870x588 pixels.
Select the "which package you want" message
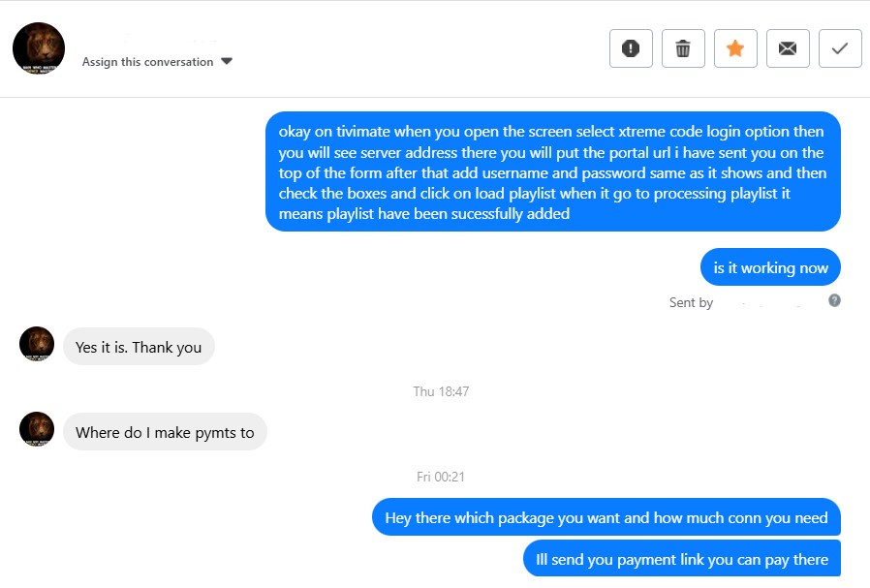[606, 517]
